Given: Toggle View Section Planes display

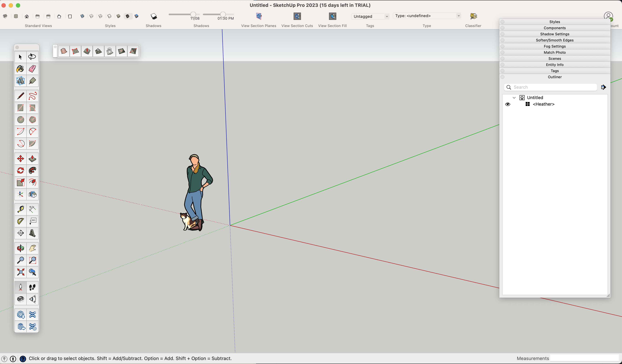Looking at the screenshot, I should tap(259, 16).
